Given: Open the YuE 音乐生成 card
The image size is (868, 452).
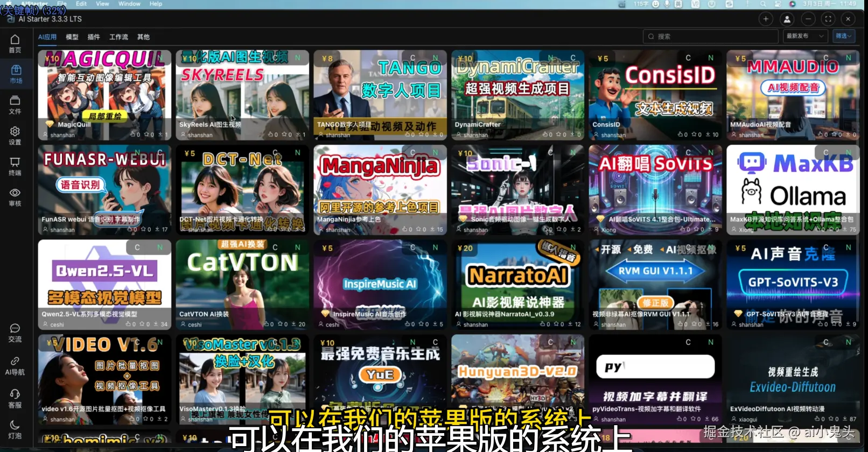Looking at the screenshot, I should pyautogui.click(x=380, y=379).
